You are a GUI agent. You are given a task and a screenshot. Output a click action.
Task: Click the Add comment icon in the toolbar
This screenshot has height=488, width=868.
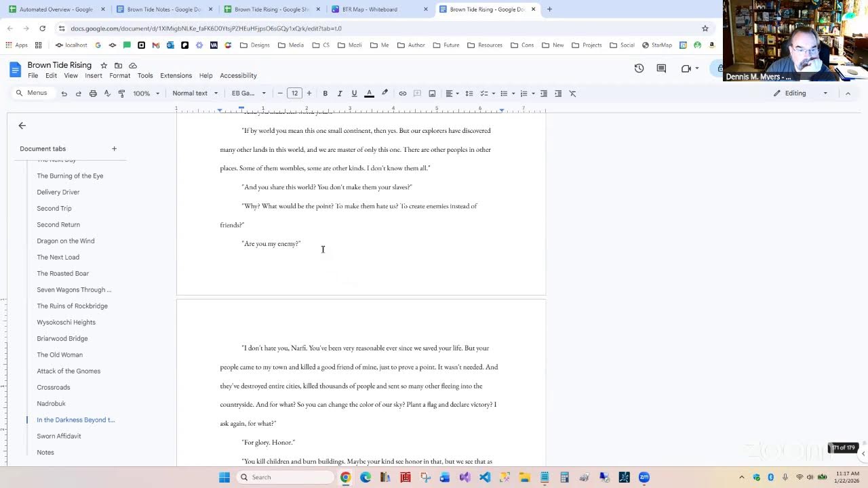[x=417, y=94]
